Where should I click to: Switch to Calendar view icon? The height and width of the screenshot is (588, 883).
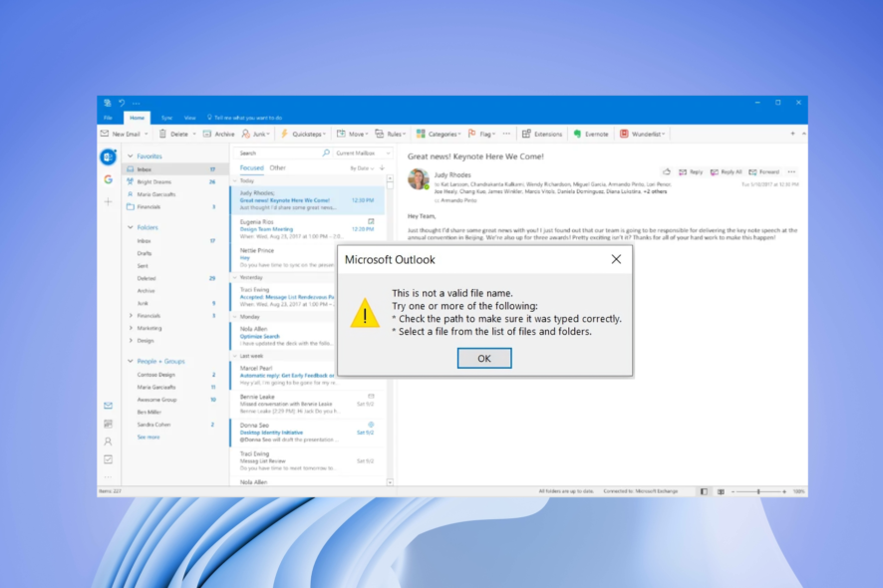coord(108,424)
